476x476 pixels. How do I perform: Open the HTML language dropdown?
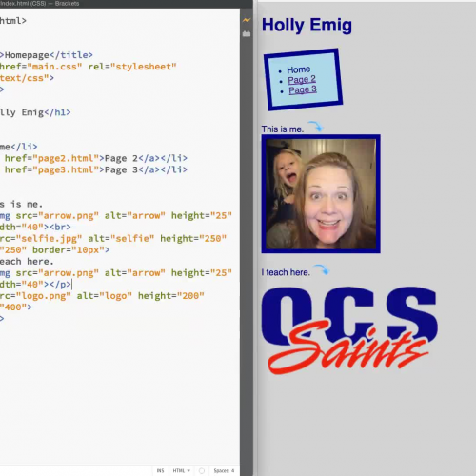click(182, 470)
